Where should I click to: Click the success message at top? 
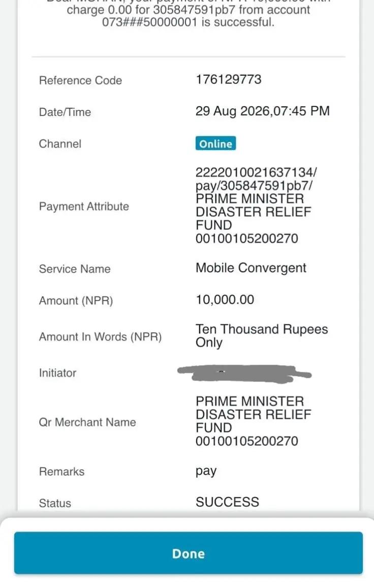[189, 14]
